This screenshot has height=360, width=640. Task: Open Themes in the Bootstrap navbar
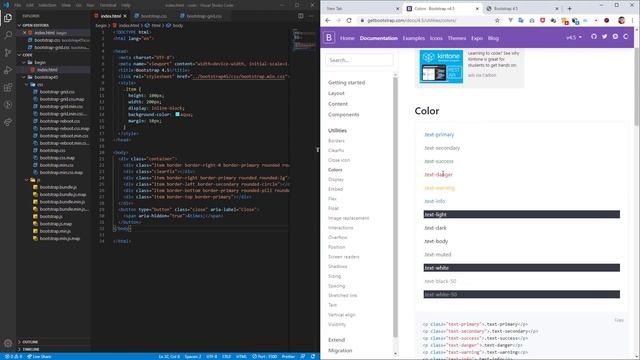(x=457, y=38)
